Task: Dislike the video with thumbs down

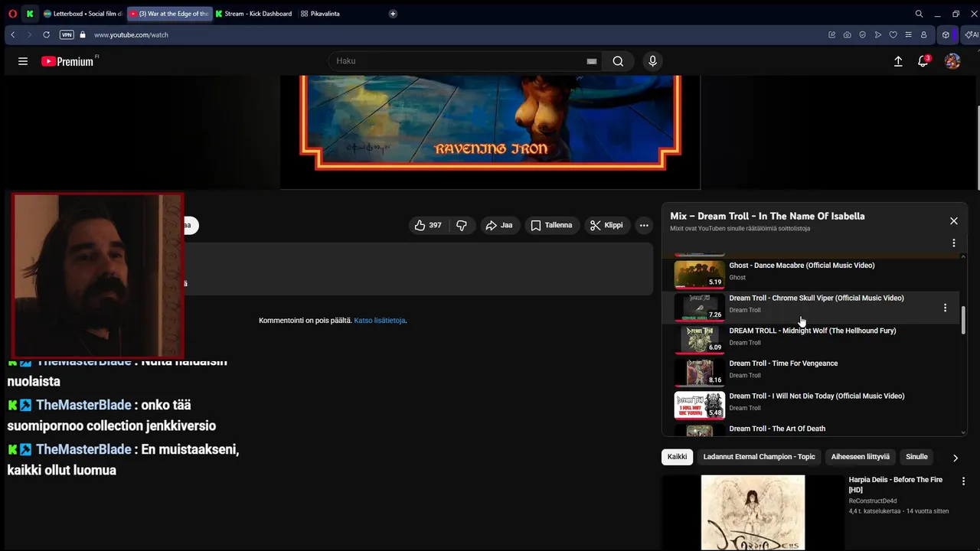Action: [x=462, y=225]
